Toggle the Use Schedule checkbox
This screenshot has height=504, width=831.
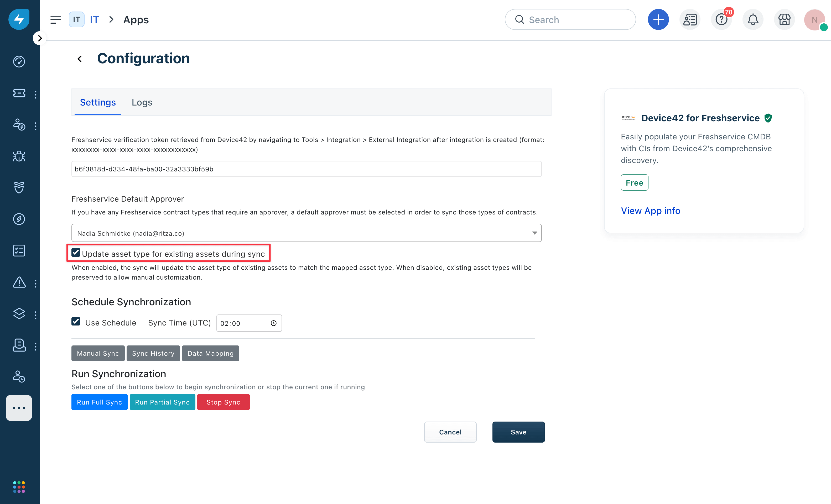(x=76, y=322)
